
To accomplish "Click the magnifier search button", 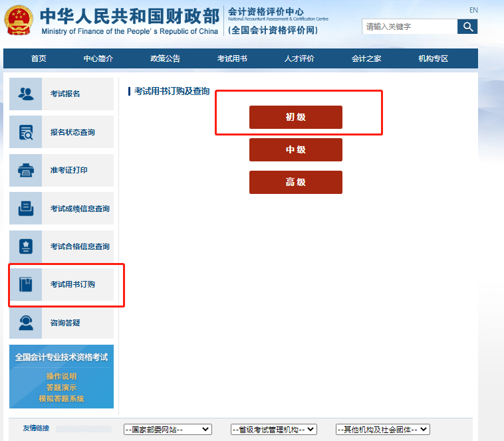I will [467, 27].
